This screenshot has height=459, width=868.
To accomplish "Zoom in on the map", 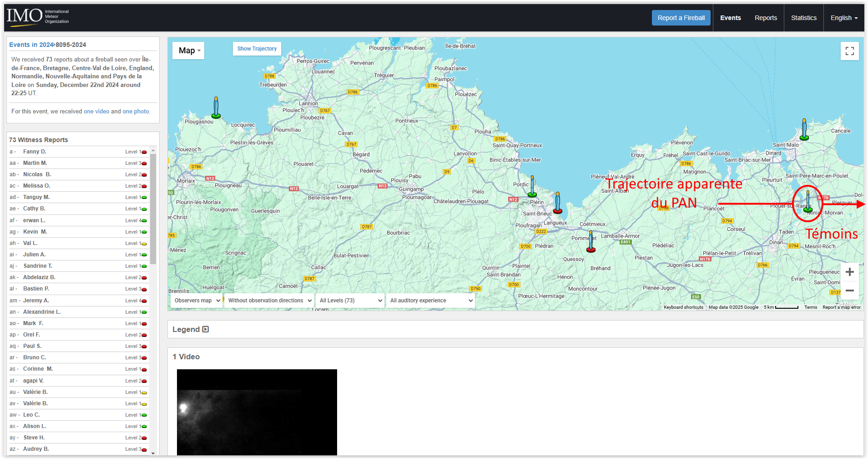I will (849, 272).
